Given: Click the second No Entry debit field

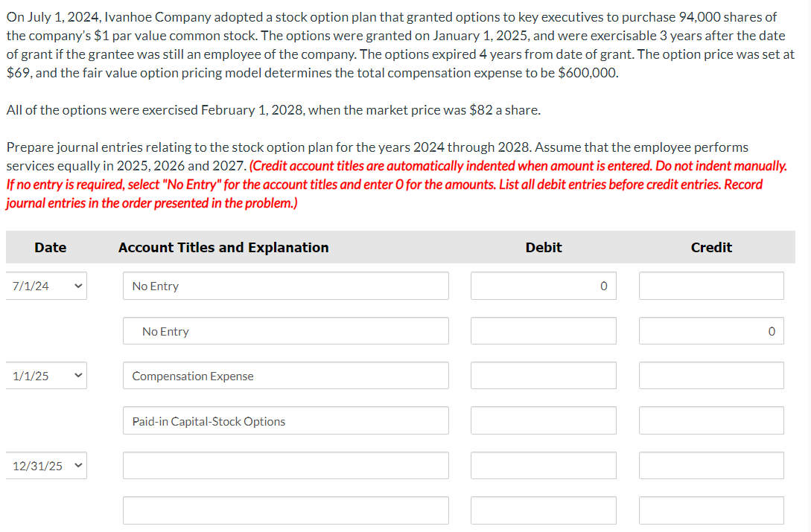Looking at the screenshot, I should tap(543, 330).
